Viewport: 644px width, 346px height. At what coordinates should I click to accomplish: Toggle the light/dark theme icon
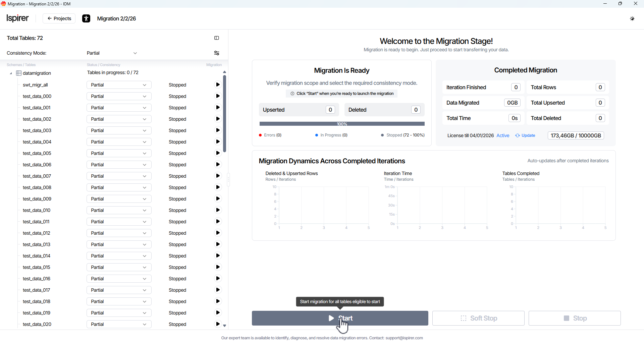(632, 19)
